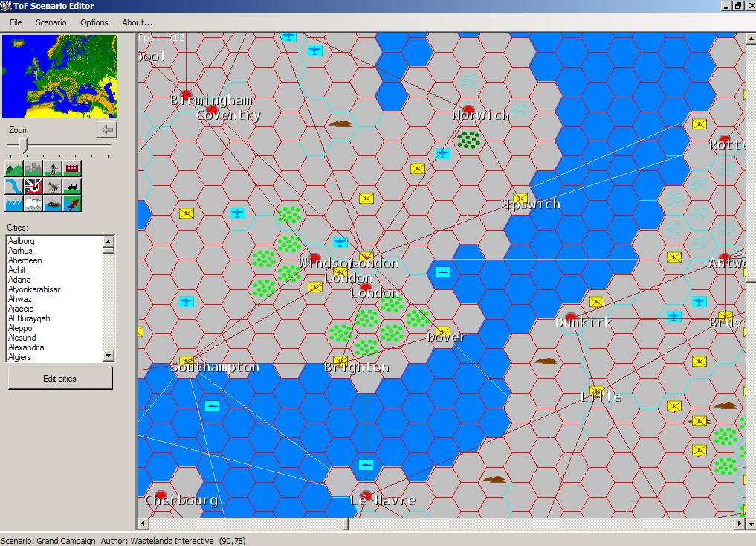Click the brown hill icon east of Coventry
Screen dimensions: 756x546
[340, 124]
